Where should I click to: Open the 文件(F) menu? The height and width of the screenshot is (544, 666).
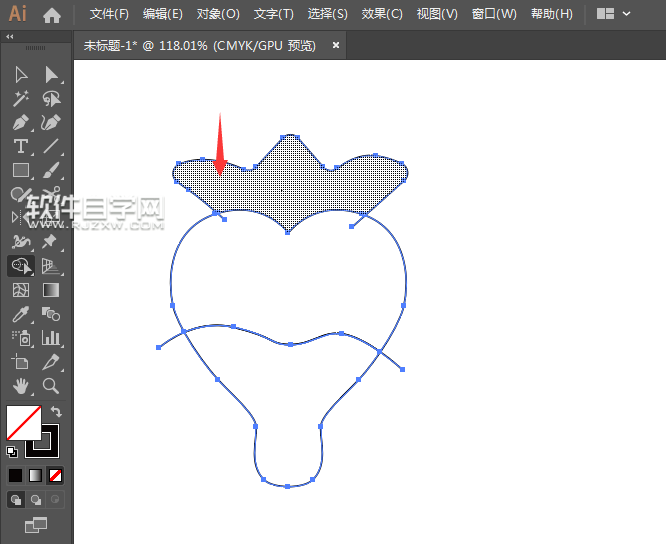(x=109, y=14)
